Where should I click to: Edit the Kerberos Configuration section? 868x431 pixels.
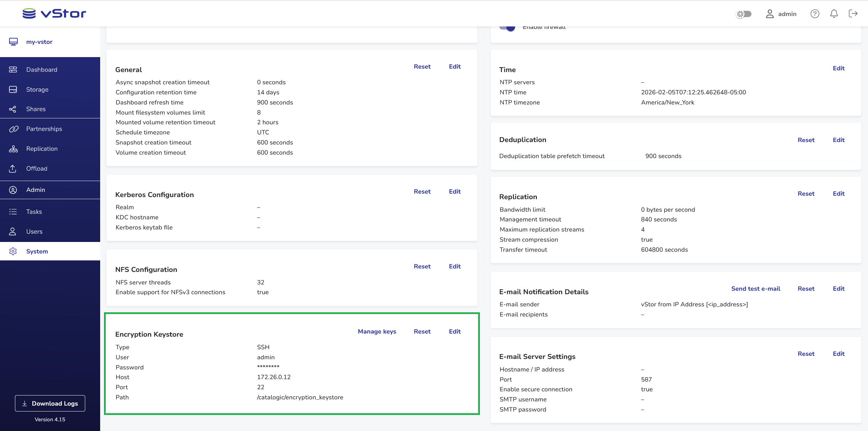click(455, 191)
